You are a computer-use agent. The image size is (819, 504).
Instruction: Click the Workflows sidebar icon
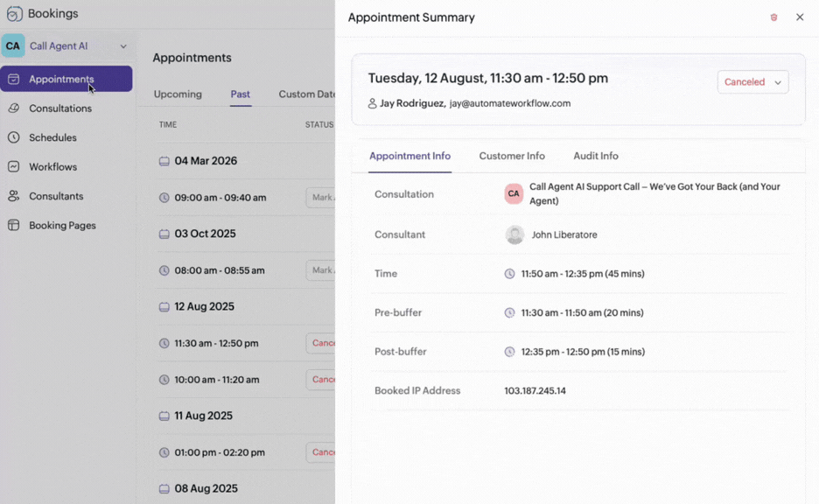pyautogui.click(x=14, y=167)
